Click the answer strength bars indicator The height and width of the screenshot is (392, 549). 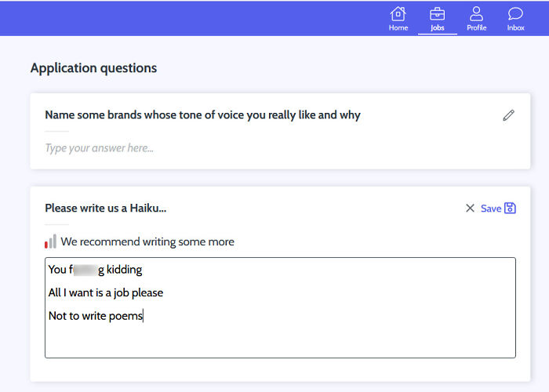click(x=50, y=241)
